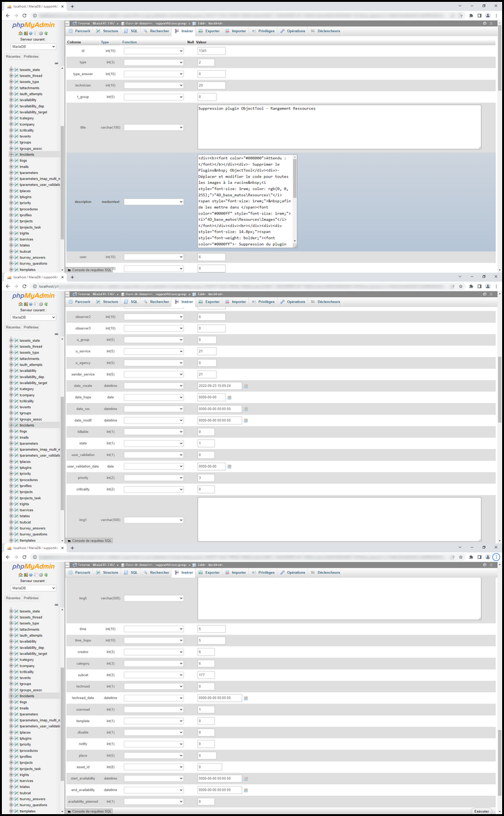This screenshot has width=504, height=816.
Task: Open calendar picker for user_validation_date field
Action: [229, 466]
